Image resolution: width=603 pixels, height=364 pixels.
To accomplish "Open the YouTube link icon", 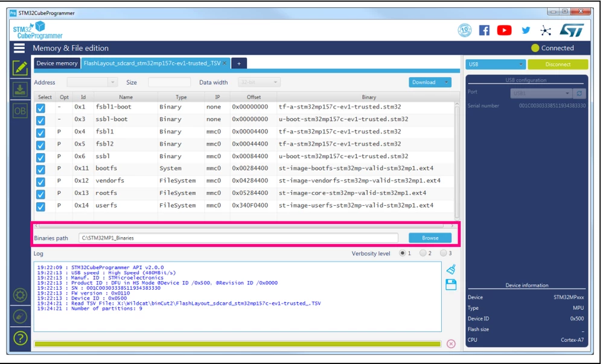I will click(x=504, y=30).
